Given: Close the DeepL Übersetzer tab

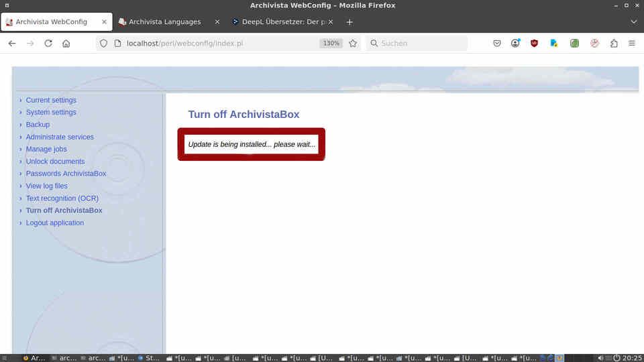Looking at the screenshot, I should click(x=331, y=21).
